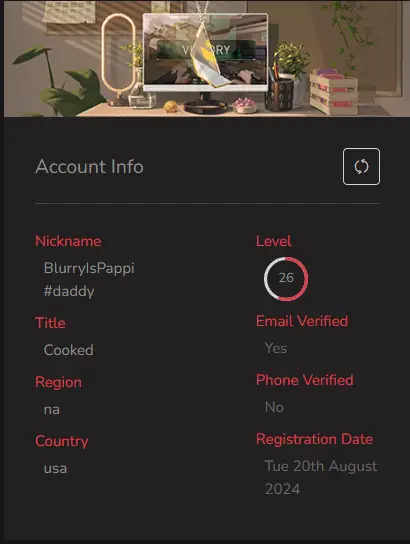Click the Account Info heading

(x=89, y=167)
